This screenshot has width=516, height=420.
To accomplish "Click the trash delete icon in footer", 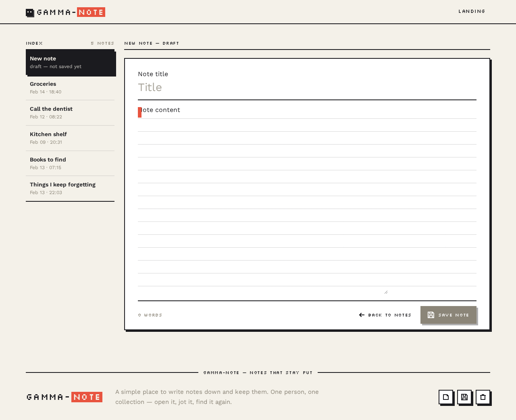I will 483,397.
